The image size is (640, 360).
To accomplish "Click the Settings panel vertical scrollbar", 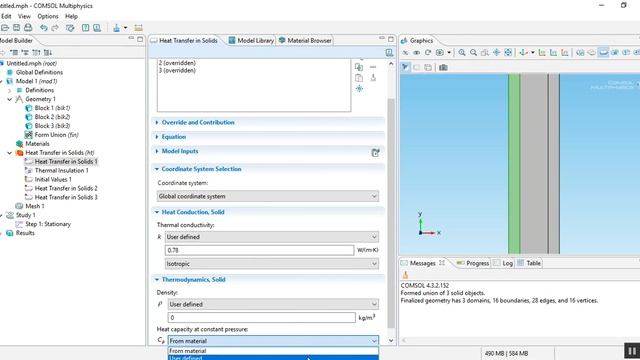I will (x=391, y=212).
